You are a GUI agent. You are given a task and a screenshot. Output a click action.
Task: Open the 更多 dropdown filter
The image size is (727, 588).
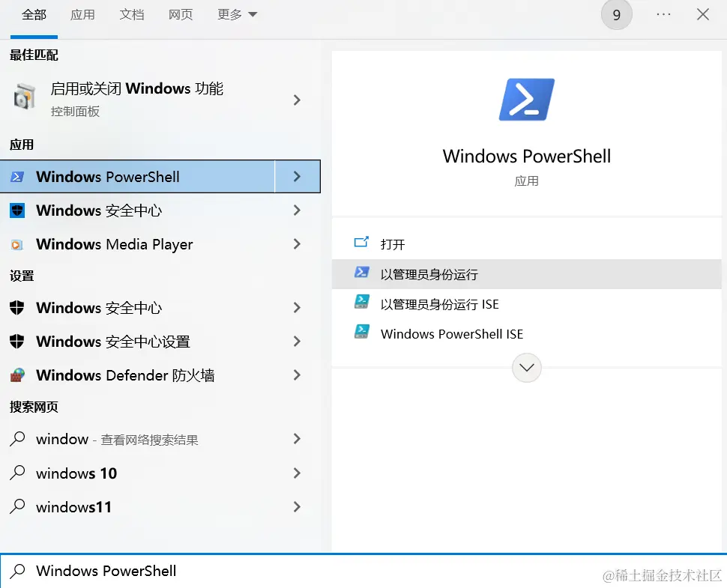point(237,15)
